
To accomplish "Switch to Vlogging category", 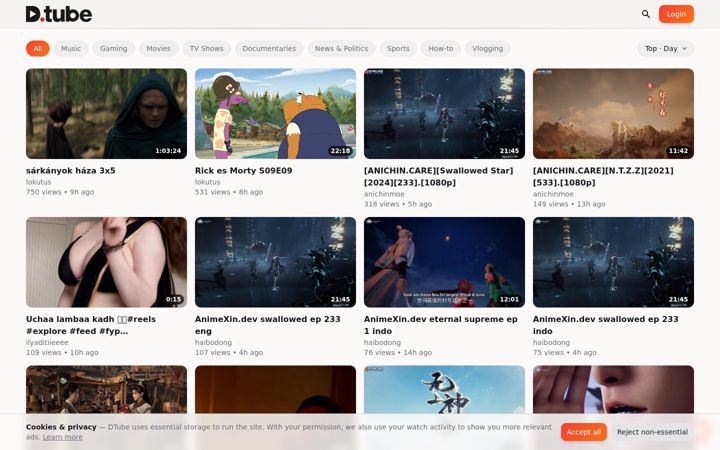I will [x=487, y=48].
